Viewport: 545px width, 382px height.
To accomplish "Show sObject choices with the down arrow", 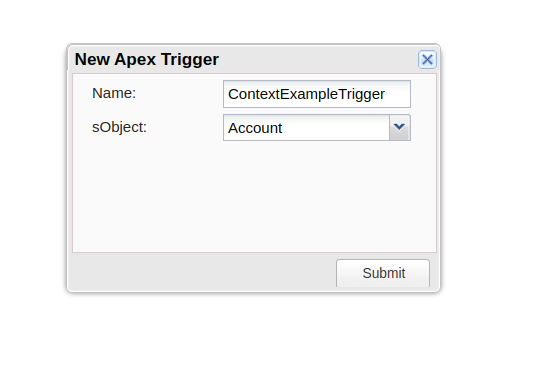I will [x=400, y=128].
